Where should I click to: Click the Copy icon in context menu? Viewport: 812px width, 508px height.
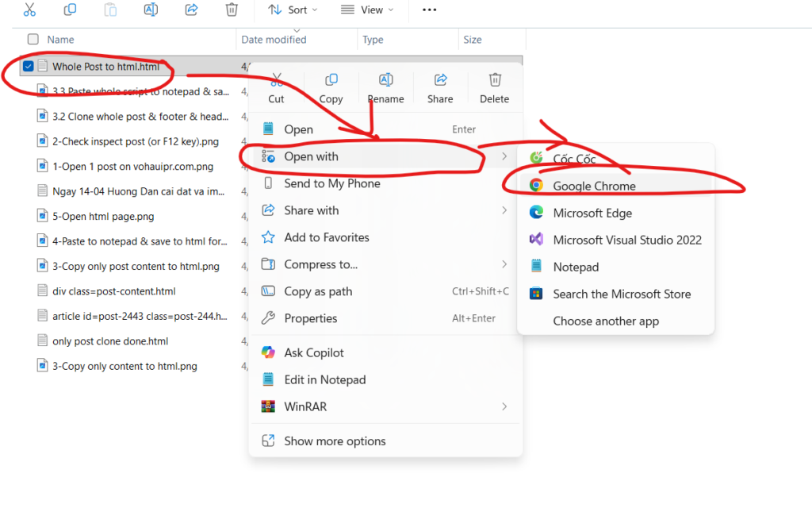pos(331,80)
